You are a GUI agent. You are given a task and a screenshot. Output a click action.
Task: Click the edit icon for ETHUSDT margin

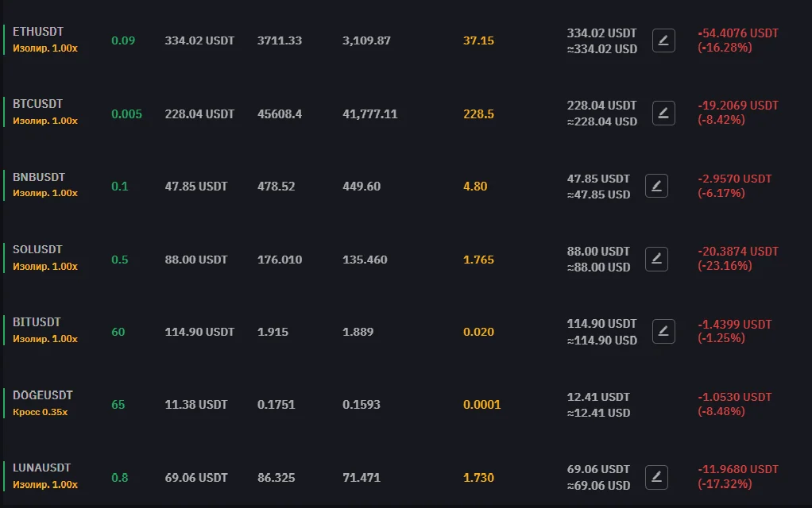pos(663,40)
